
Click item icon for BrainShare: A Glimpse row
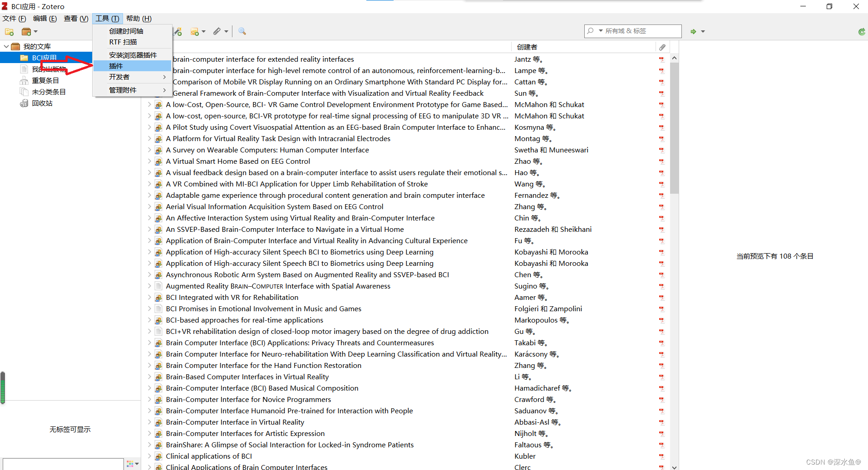pyautogui.click(x=158, y=445)
